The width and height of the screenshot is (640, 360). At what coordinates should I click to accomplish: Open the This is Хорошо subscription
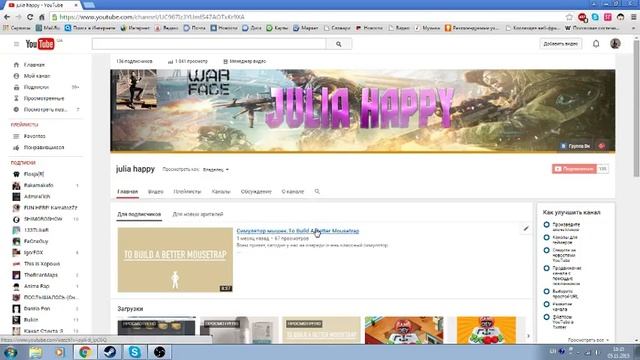[42, 264]
